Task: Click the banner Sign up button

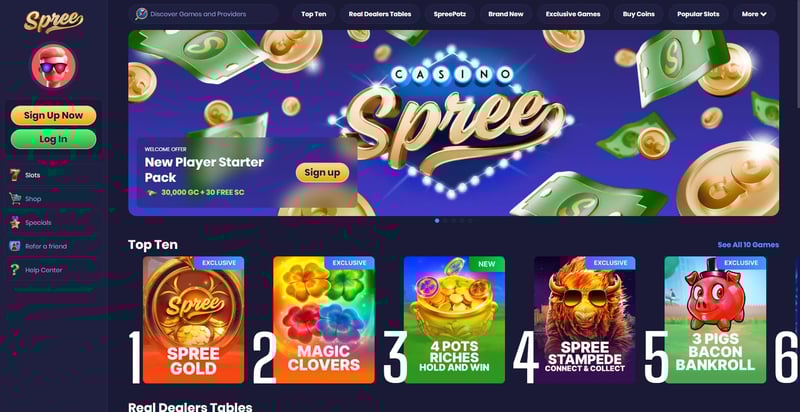Action: pos(322,172)
